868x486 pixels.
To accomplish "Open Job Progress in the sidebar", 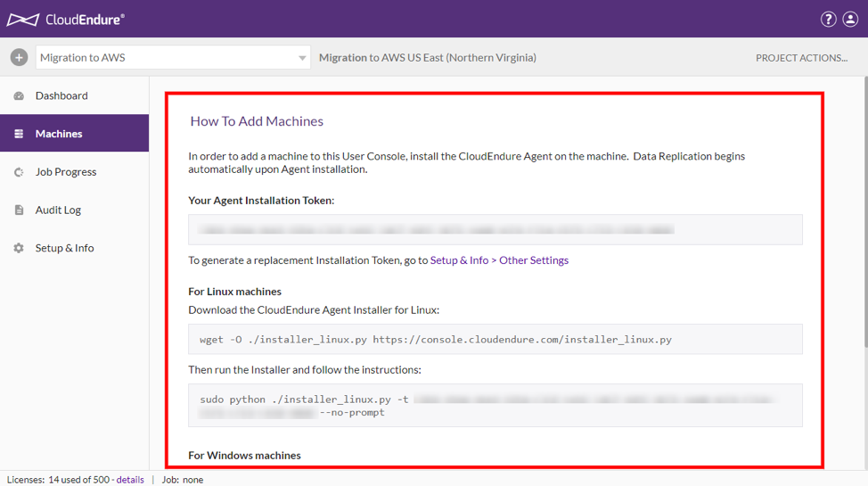I will [74, 172].
